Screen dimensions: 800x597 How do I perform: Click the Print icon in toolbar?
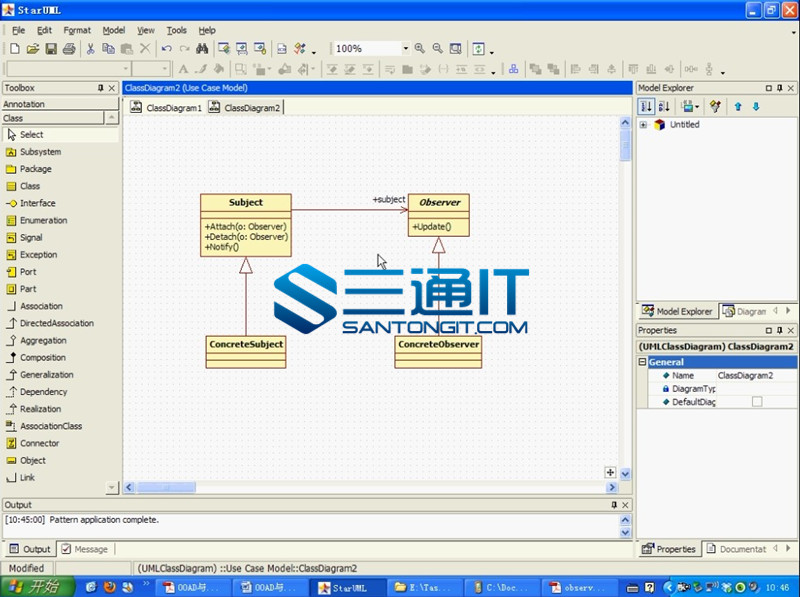pos(69,49)
